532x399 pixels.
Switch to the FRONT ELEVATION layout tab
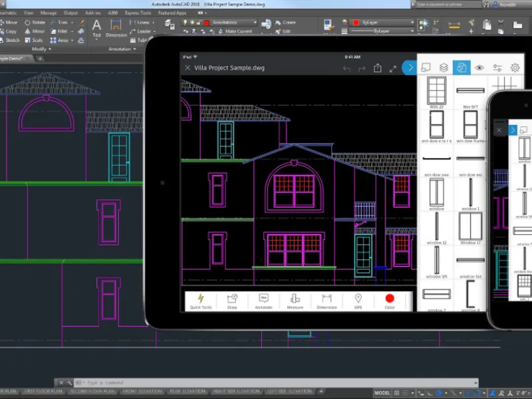(142, 391)
